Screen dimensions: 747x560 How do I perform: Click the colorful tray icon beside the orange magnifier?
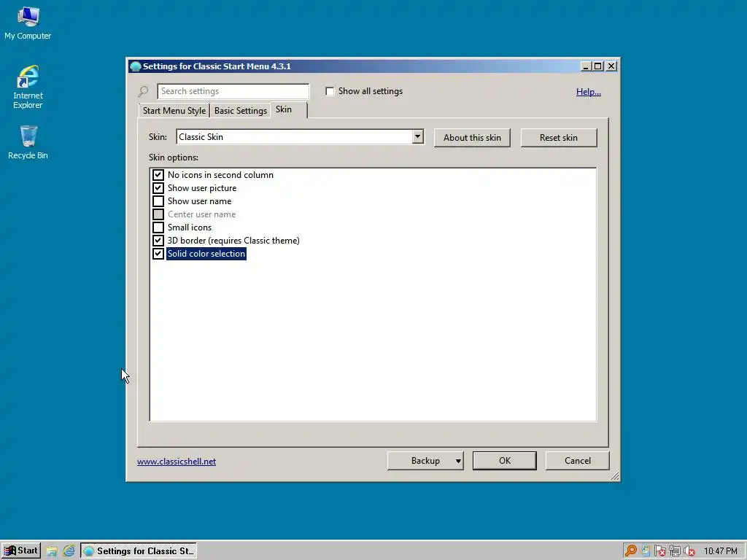(x=646, y=551)
